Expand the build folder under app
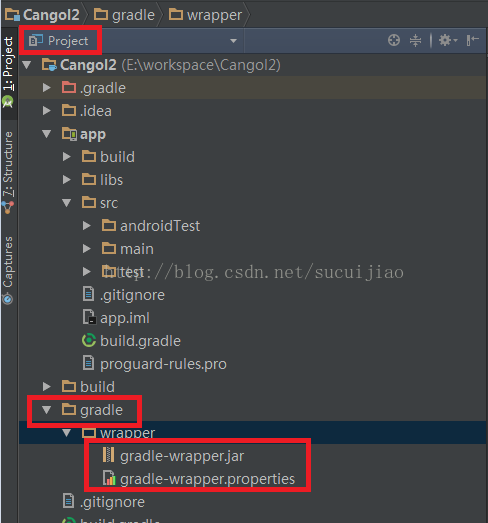488x523 pixels. tap(67, 156)
